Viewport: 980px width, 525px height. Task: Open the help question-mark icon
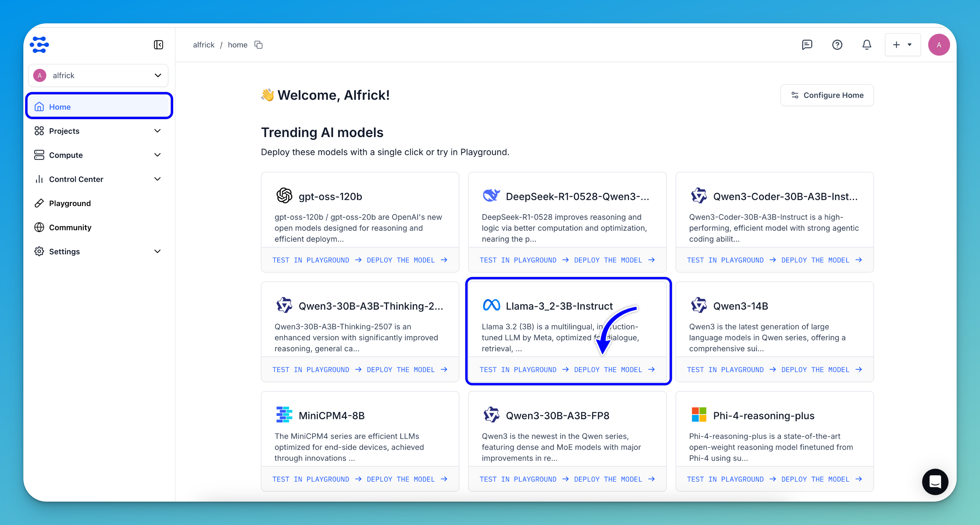[837, 45]
